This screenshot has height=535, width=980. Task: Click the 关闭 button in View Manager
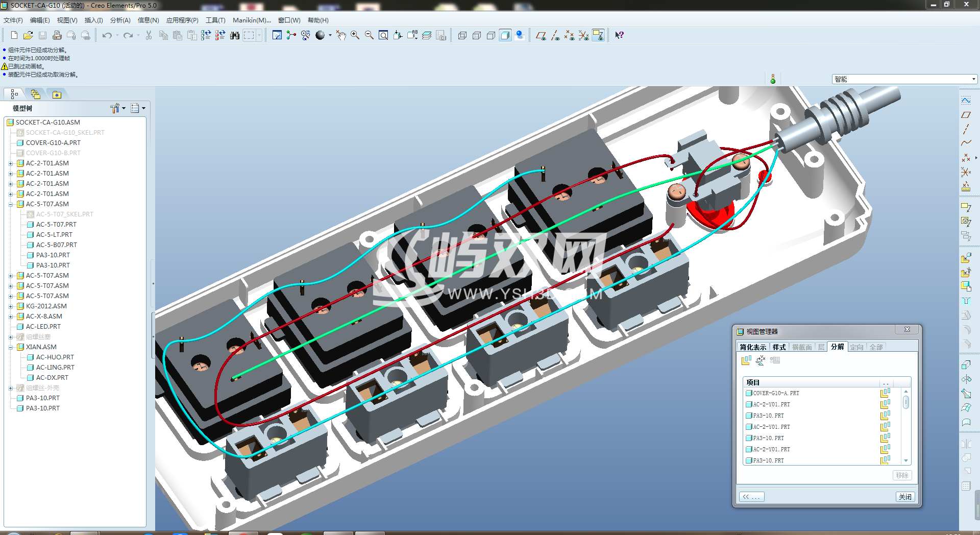pos(905,497)
